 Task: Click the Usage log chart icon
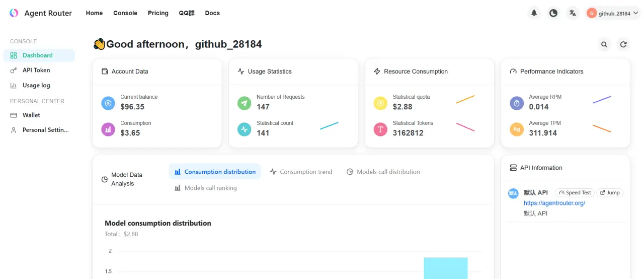click(x=14, y=85)
